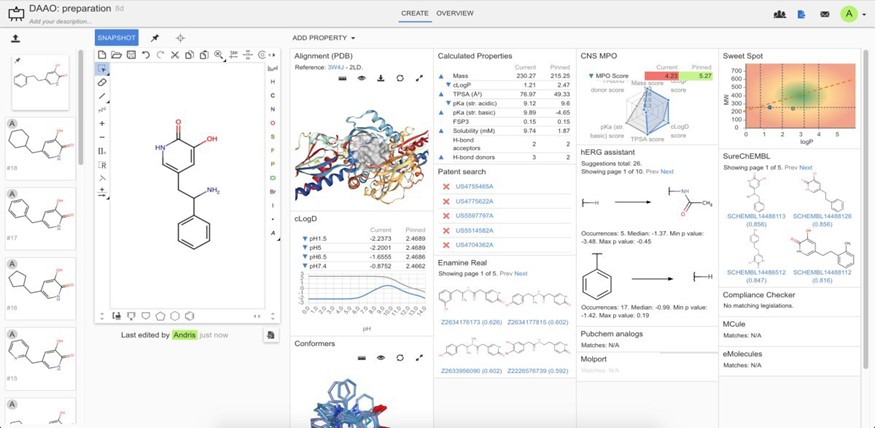Select the eraser tool in the sketcher
Viewport: 875px width, 428px height.
coord(102,82)
